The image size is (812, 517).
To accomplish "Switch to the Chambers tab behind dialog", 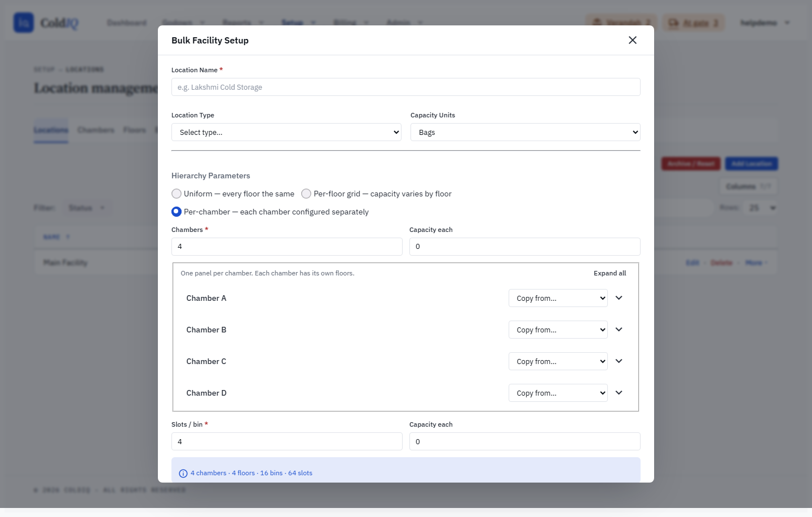I will (x=96, y=130).
